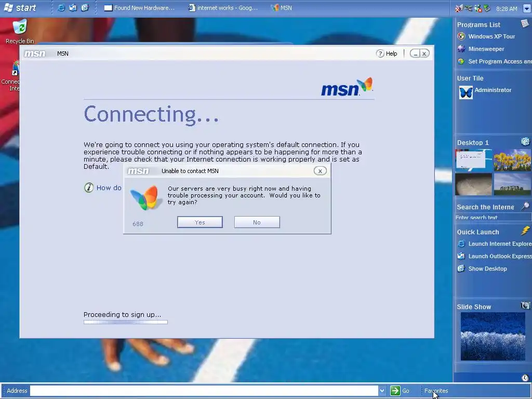Open the Address bar dropdown arrow
The width and height of the screenshot is (532, 399).
(x=382, y=391)
